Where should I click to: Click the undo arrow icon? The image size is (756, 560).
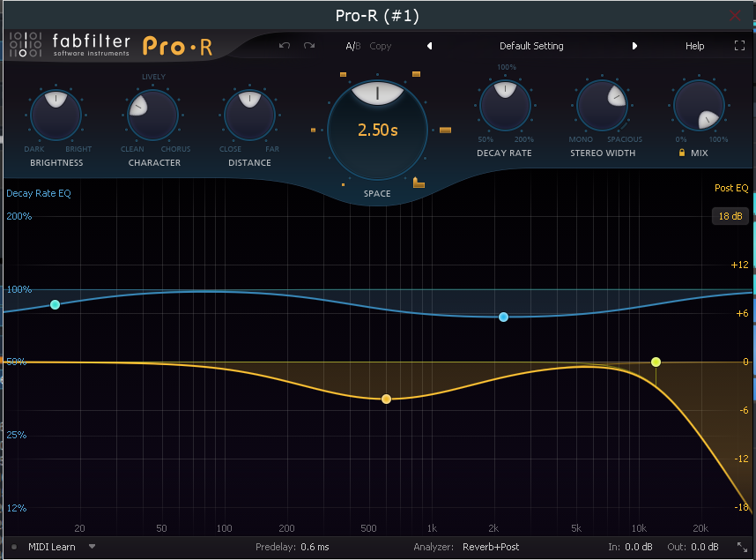[285, 45]
